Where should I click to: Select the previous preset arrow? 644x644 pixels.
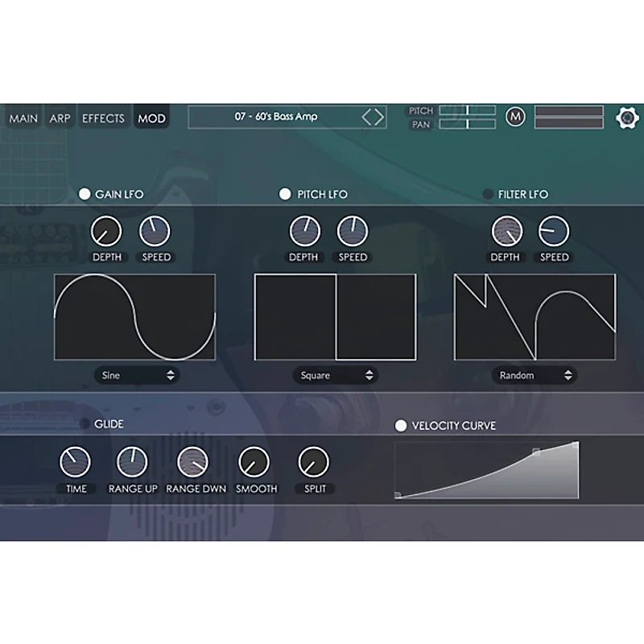[x=367, y=118]
